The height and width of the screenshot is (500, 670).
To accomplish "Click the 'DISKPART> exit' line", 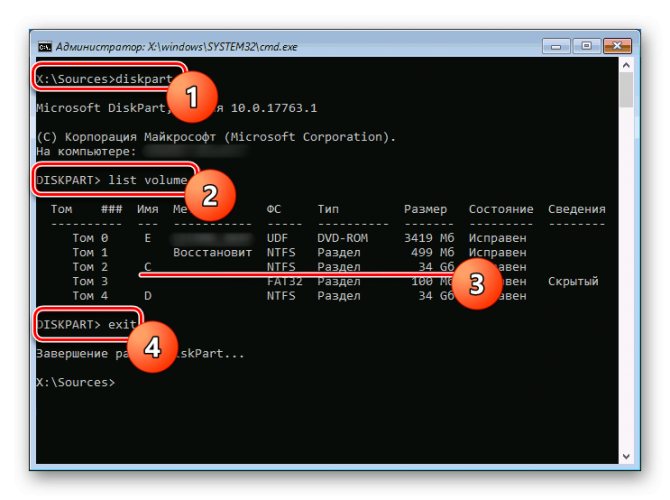I will (85, 325).
